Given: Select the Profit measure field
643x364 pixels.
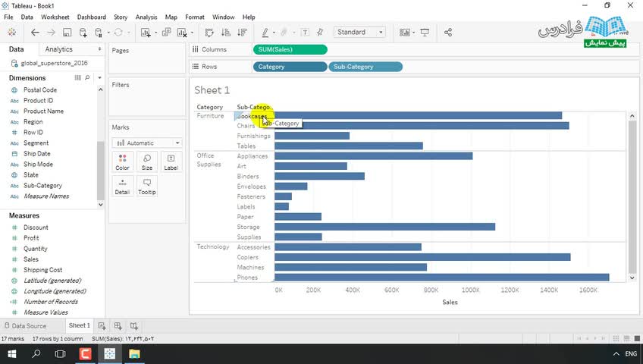Looking at the screenshot, I should pyautogui.click(x=31, y=238).
